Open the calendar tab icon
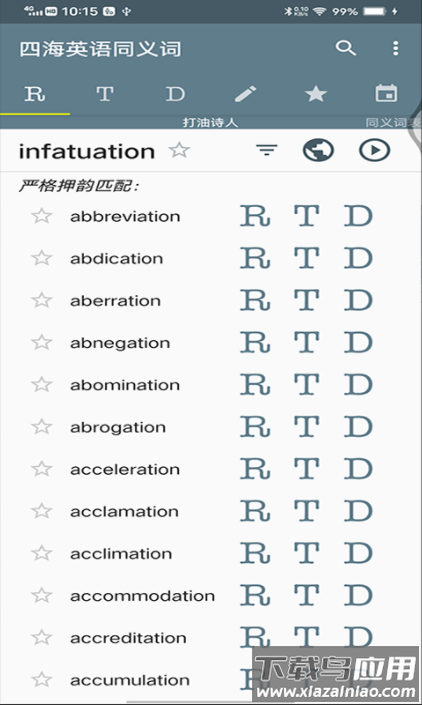This screenshot has height=705, width=422. [x=386, y=94]
